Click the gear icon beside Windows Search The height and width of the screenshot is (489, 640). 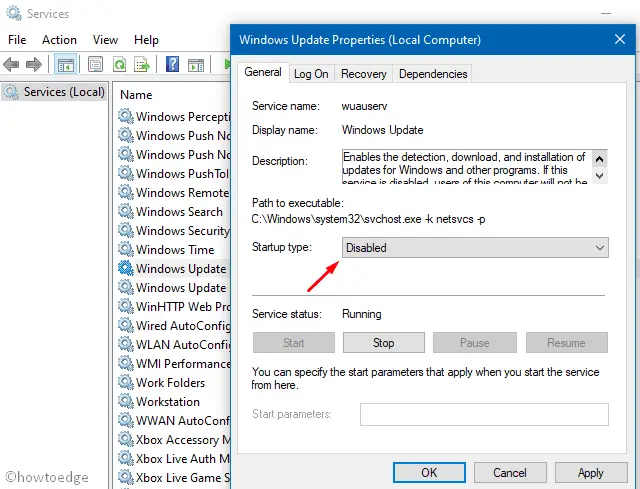click(x=126, y=211)
